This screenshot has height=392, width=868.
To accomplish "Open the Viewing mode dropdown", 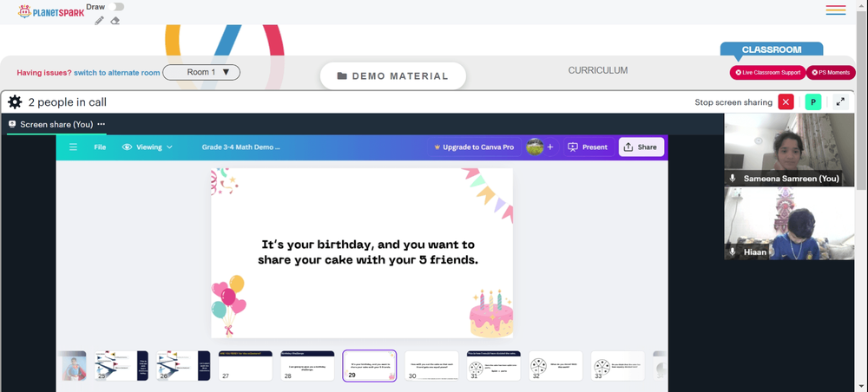I will (x=148, y=147).
